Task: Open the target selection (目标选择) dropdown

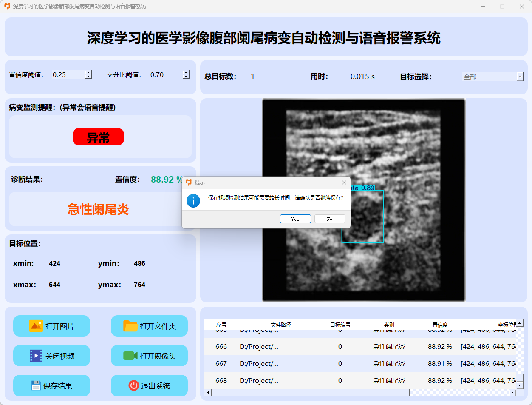Action: coord(520,77)
